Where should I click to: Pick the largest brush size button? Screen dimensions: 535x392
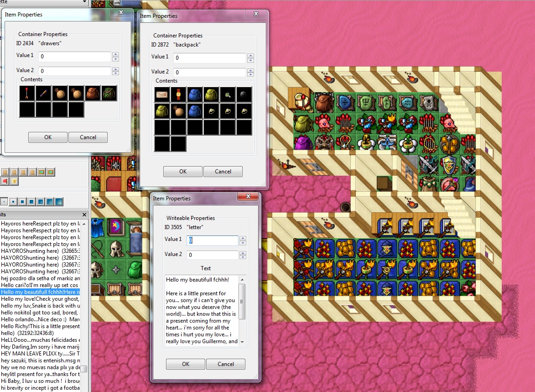pyautogui.click(x=59, y=201)
